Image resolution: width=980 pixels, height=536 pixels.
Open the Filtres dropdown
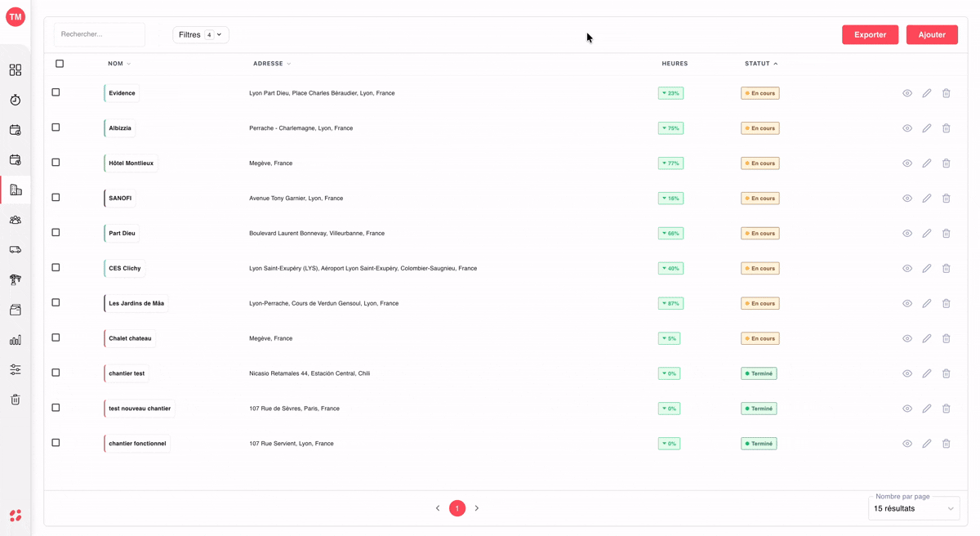(201, 35)
